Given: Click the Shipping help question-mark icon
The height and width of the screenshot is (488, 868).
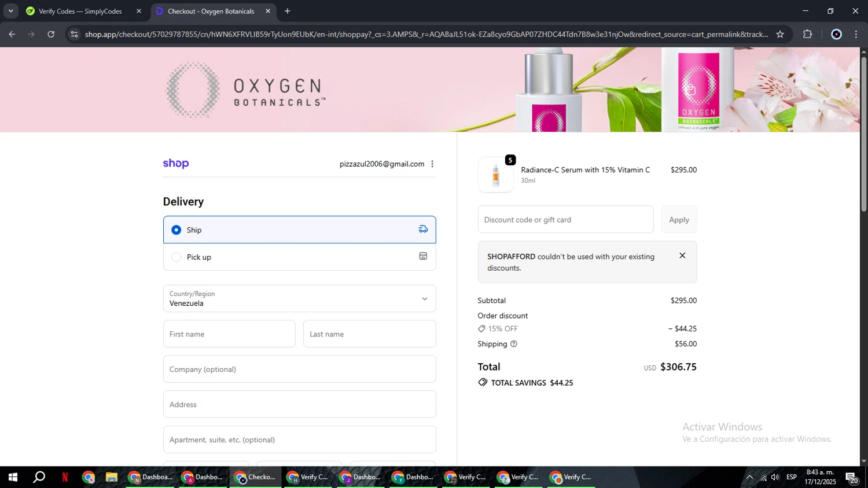Looking at the screenshot, I should [514, 344].
